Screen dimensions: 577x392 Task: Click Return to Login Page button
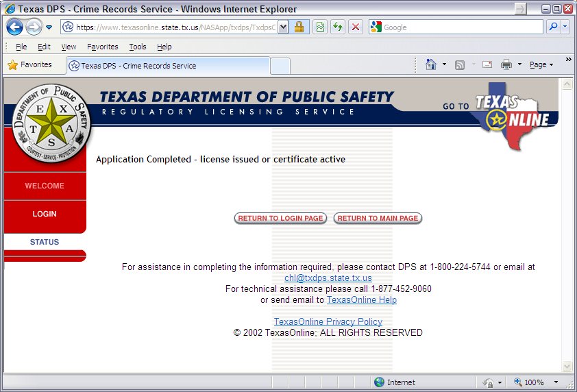pyautogui.click(x=280, y=219)
